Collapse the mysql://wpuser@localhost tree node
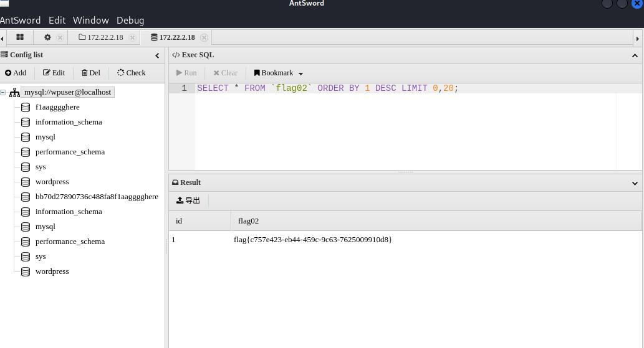This screenshot has height=348, width=644. 3,93
